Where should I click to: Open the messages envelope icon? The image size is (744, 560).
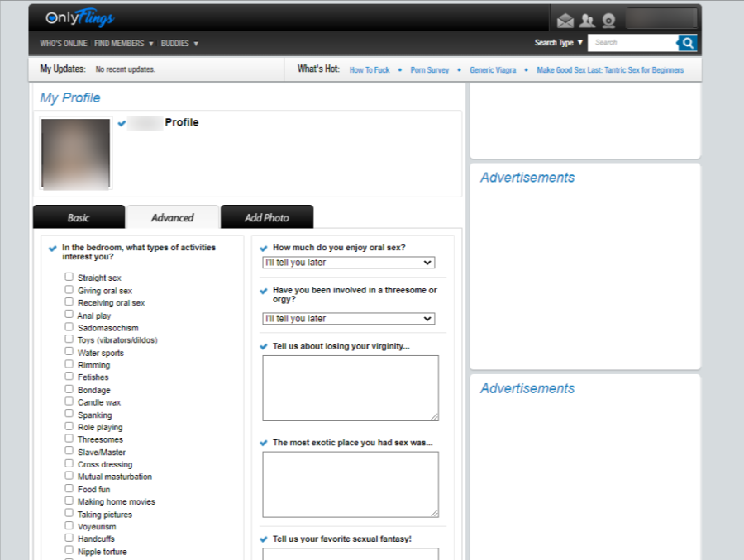(x=565, y=21)
